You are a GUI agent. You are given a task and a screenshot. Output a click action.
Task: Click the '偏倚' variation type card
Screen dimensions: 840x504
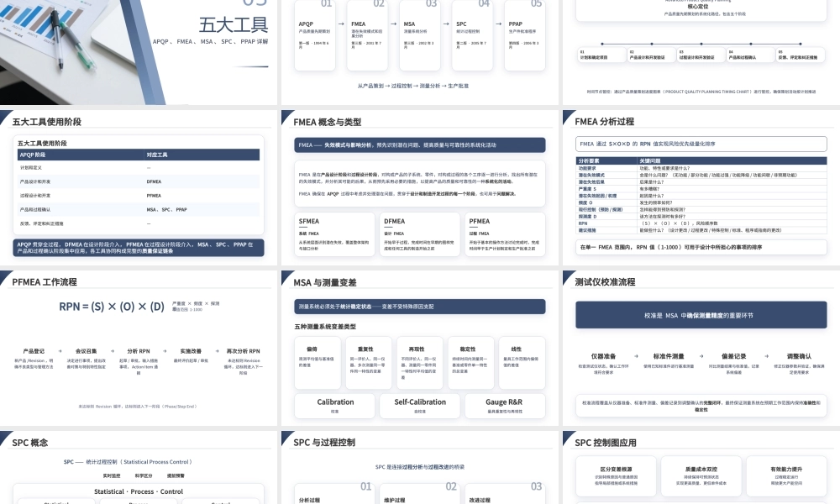[318, 363]
